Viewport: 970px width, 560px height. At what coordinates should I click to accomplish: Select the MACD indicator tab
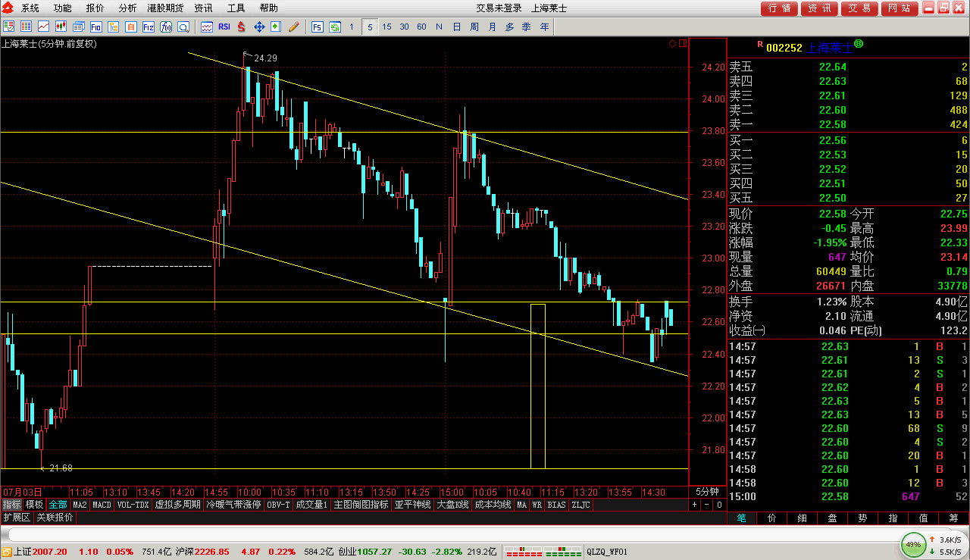102,505
